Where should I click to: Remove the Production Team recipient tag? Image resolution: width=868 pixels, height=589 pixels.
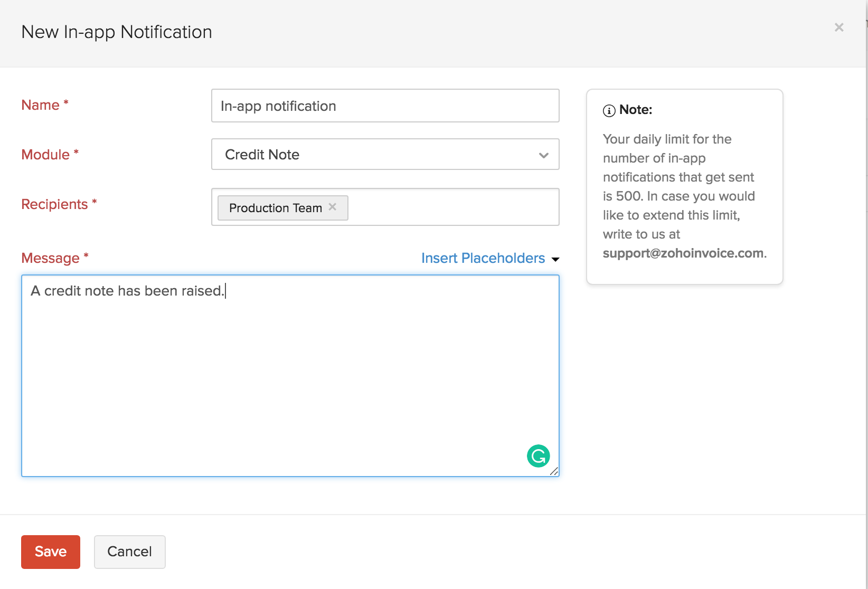[333, 207]
